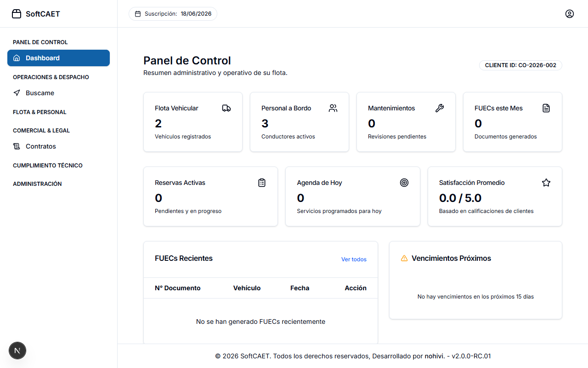Click the nohivi. developer link in footer
Viewport: 588px width, 368px height.
click(x=435, y=356)
